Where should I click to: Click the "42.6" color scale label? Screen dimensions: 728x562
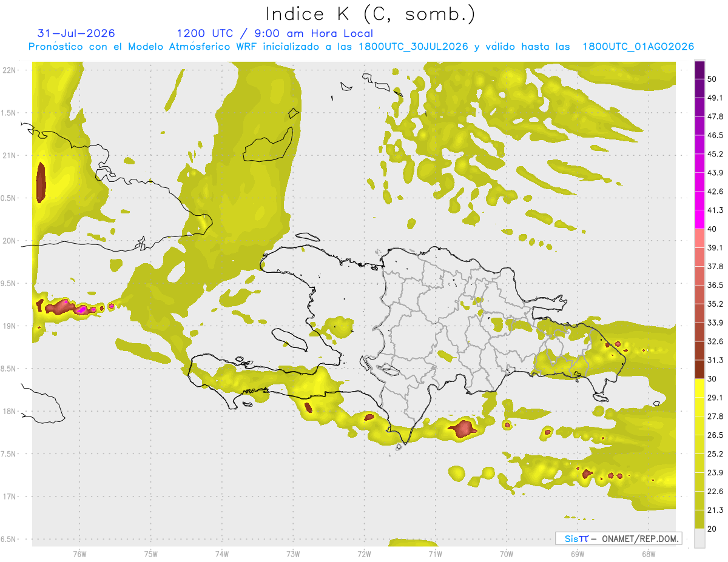pyautogui.click(x=715, y=192)
